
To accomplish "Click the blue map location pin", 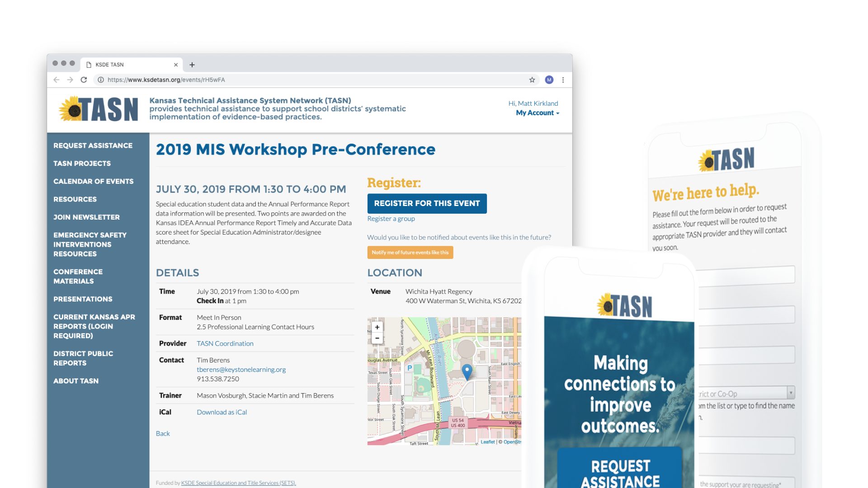I will pyautogui.click(x=467, y=371).
